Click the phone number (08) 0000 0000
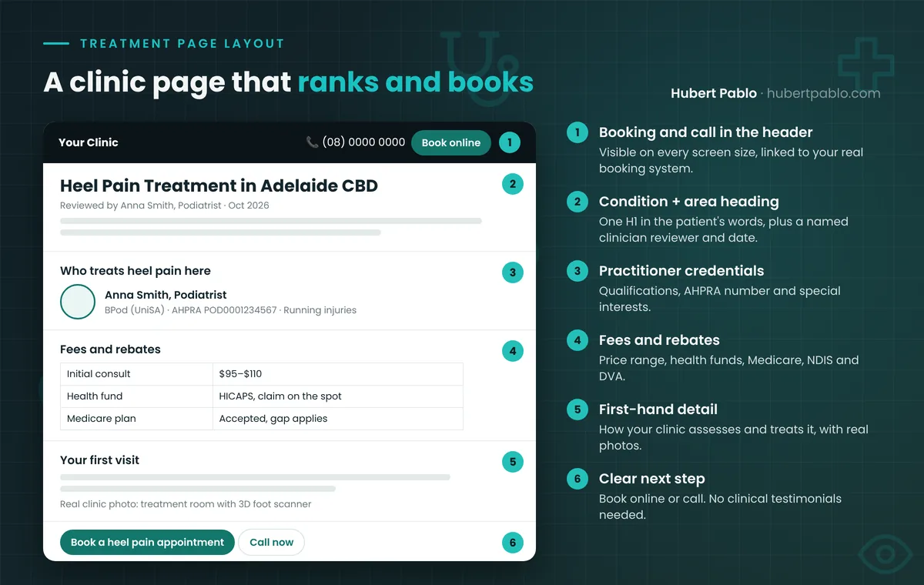924x585 pixels. 363,142
